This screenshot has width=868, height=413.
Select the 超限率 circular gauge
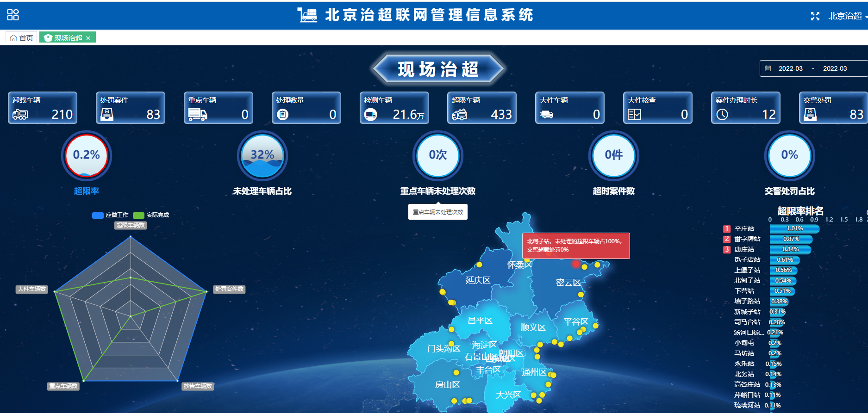coord(87,155)
